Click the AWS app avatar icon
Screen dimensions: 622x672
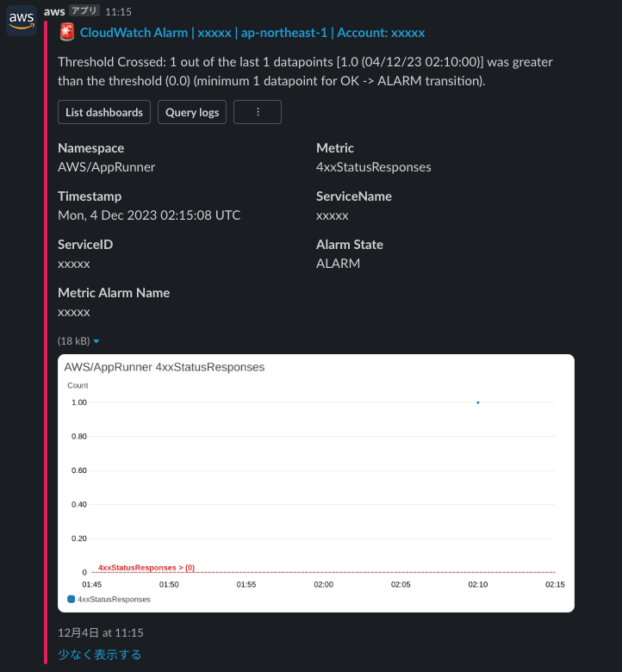(x=22, y=20)
